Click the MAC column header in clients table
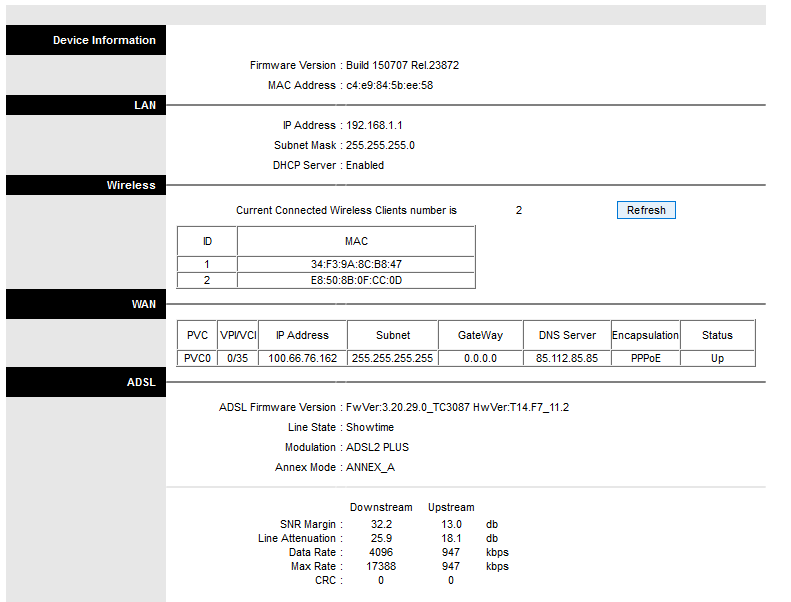Viewport: 791px width, 602px height. pyautogui.click(x=356, y=241)
